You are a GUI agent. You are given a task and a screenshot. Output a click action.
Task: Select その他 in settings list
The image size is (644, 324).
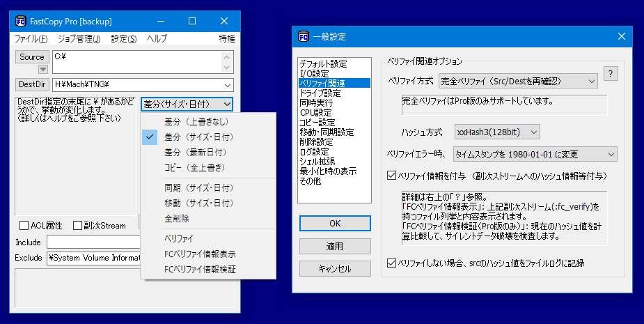click(334, 181)
